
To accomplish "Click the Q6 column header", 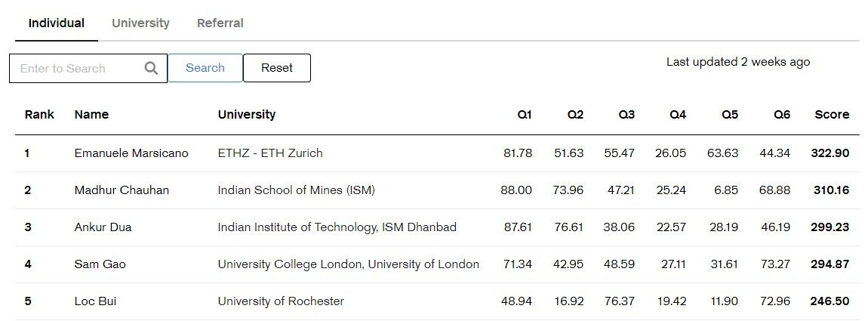I will [x=782, y=115].
